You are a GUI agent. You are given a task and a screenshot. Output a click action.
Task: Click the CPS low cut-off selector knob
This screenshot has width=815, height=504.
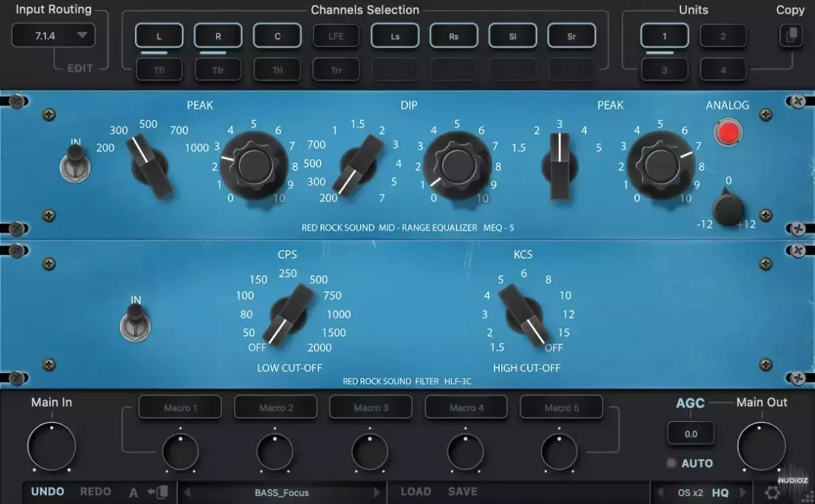click(290, 316)
